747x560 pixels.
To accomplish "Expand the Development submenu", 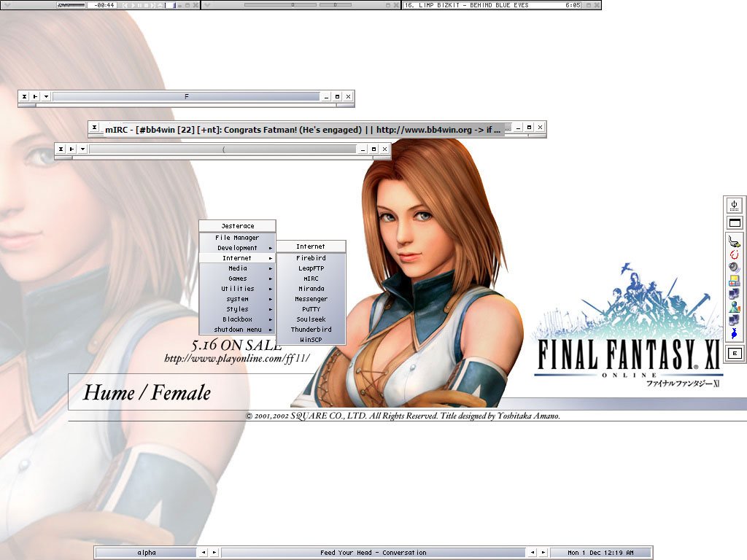I will (237, 248).
